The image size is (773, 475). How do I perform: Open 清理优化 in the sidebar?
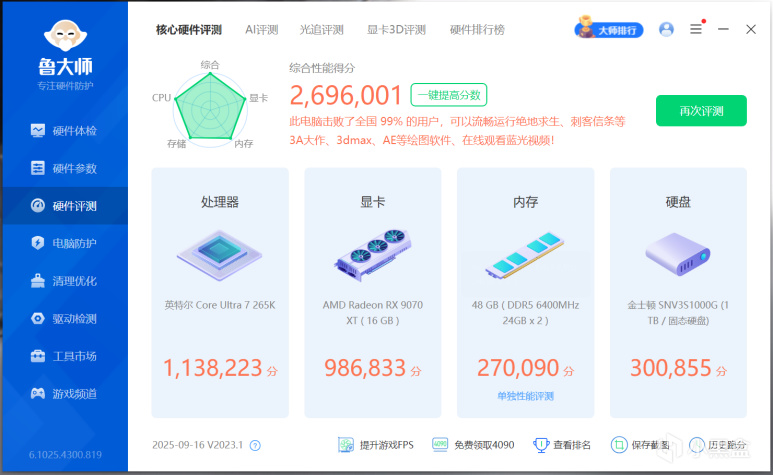tap(64, 281)
